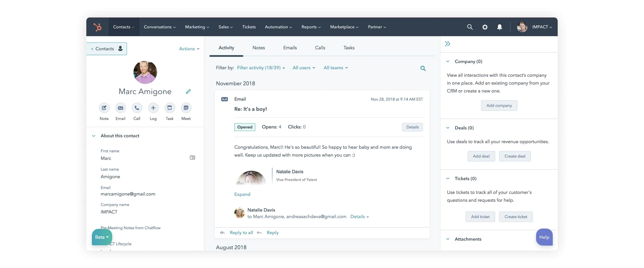Switch to the Emails tab
Viewport: 644px width, 268px height.
point(290,48)
